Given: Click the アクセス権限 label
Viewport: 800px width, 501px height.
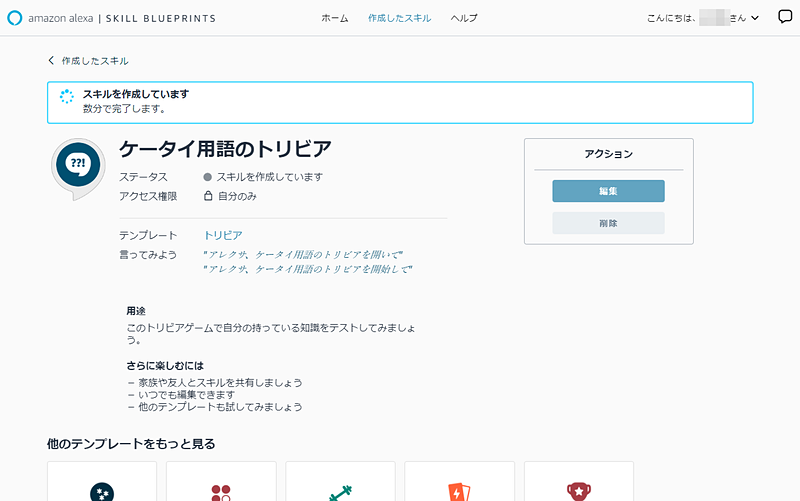Looking at the screenshot, I should click(148, 196).
